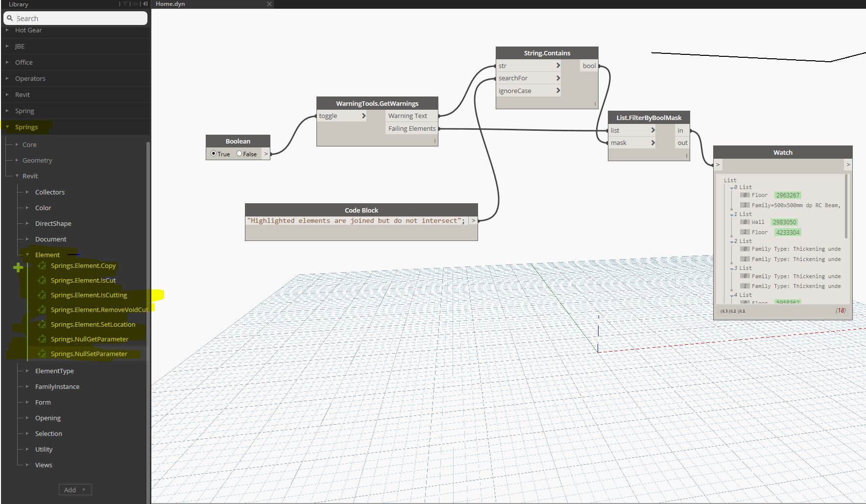Select Springs.Element.IsCut puzzle icon
This screenshot has height=504, width=866.
coord(42,280)
